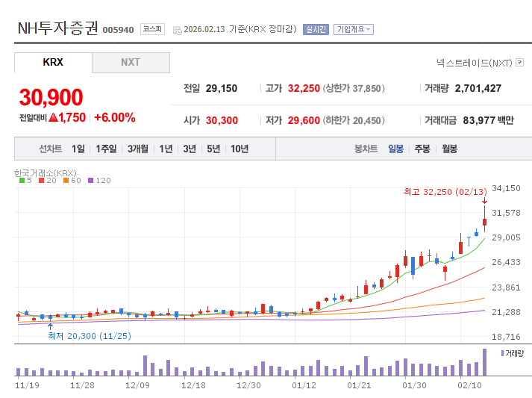532x398 pixels.
Task: Switch to the NXT tab
Action: (131, 63)
